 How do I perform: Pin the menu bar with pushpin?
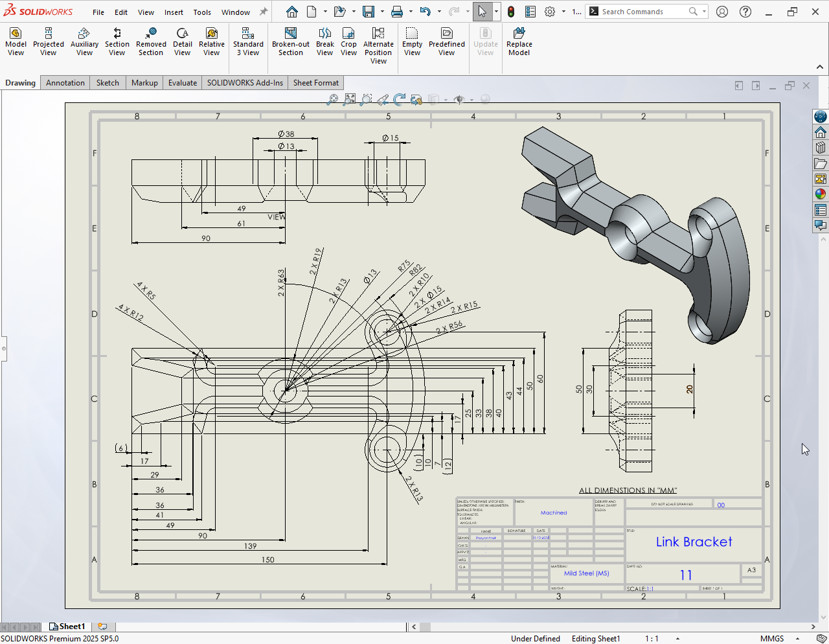click(264, 12)
